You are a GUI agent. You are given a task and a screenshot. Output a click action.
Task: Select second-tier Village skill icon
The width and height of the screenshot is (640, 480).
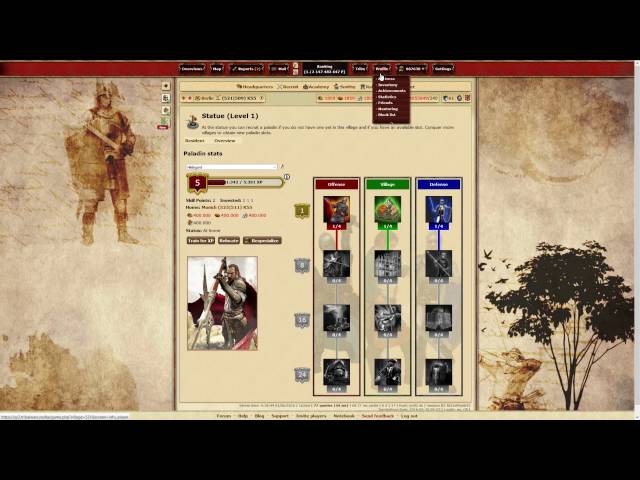point(387,264)
